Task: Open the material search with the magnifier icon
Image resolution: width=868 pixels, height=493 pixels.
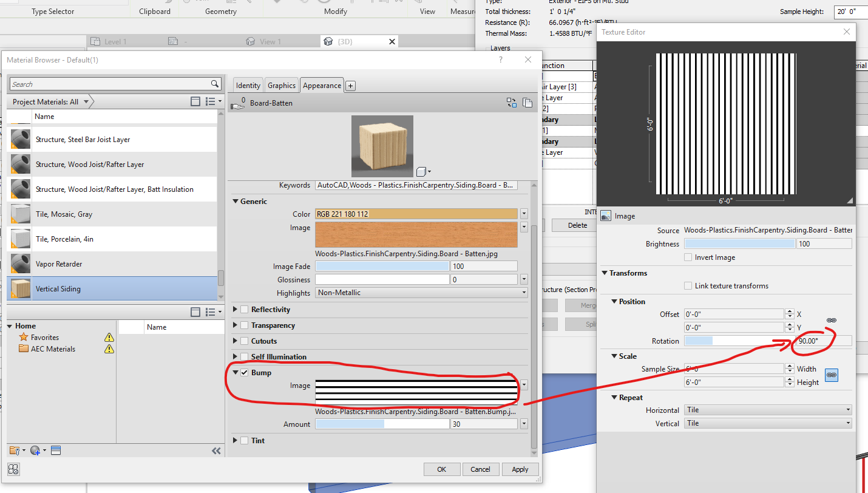Action: pos(215,84)
